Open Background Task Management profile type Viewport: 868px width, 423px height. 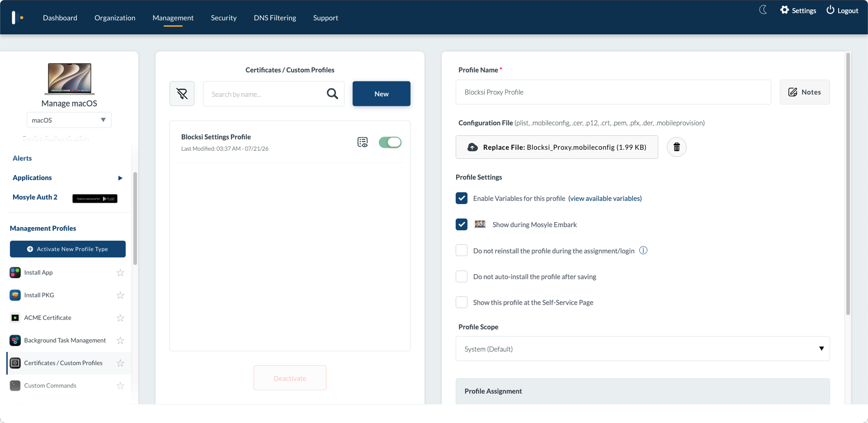(x=65, y=340)
